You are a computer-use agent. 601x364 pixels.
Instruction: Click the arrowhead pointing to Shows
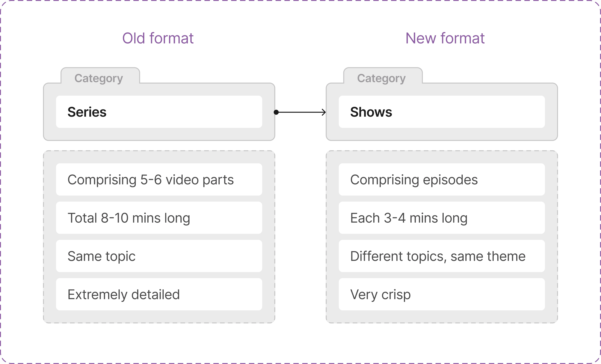(x=324, y=112)
